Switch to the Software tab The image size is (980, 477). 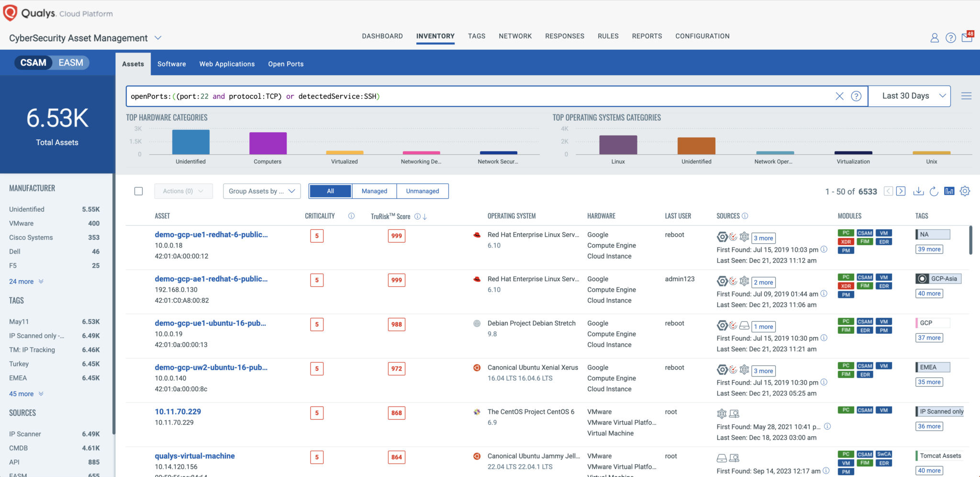point(171,64)
